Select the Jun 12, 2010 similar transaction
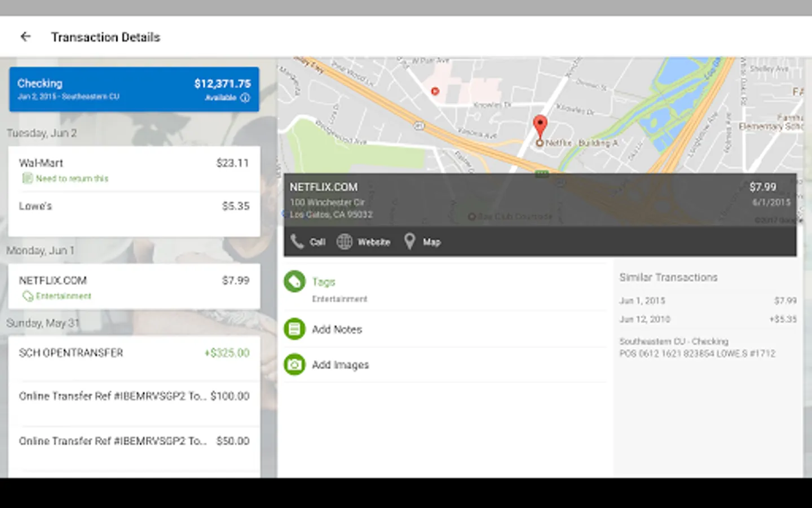The image size is (812, 508). (708, 319)
